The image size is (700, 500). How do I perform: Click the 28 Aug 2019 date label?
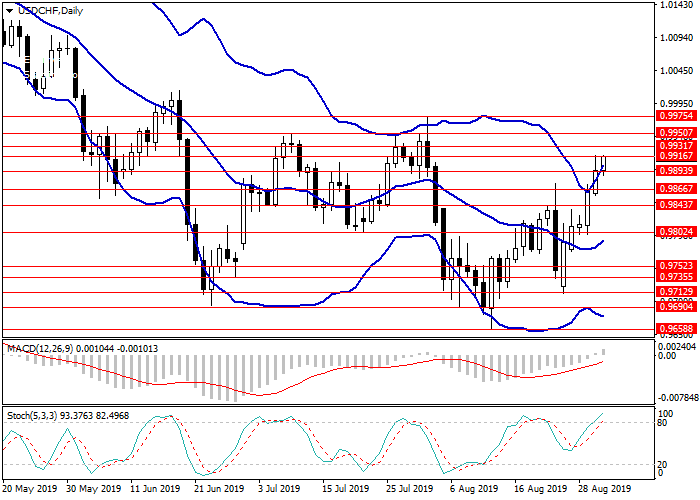coord(606,490)
